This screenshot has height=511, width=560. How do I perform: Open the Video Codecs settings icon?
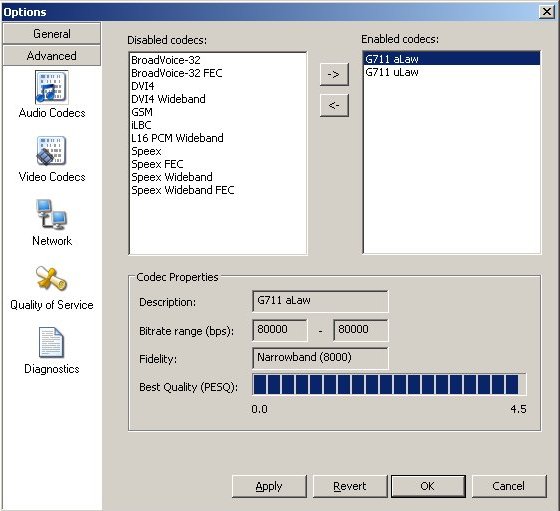(51, 151)
